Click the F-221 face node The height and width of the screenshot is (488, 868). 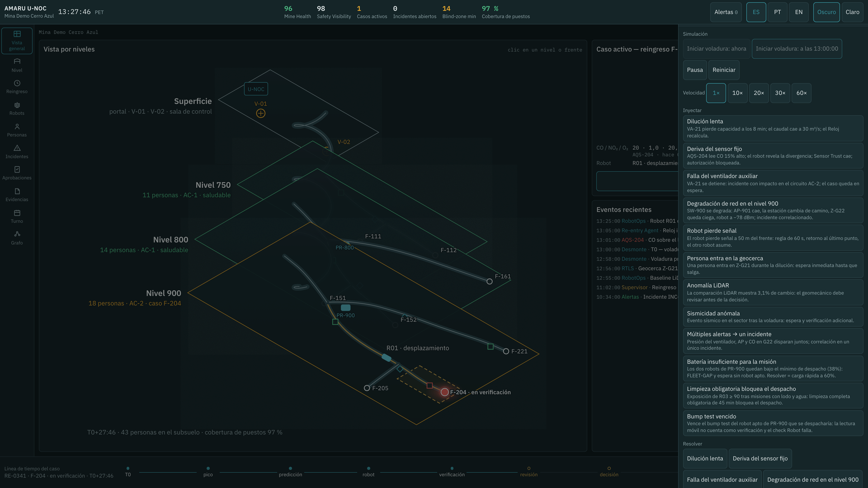506,351
